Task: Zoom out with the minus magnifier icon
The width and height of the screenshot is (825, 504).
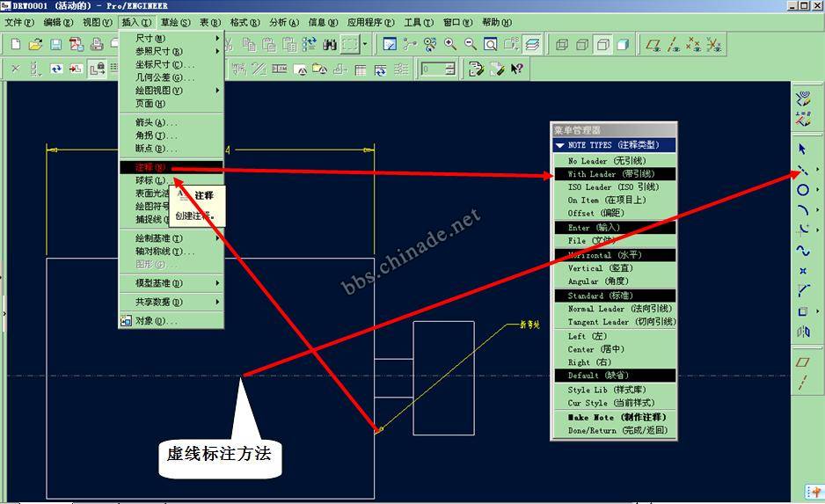Action: tap(471, 44)
